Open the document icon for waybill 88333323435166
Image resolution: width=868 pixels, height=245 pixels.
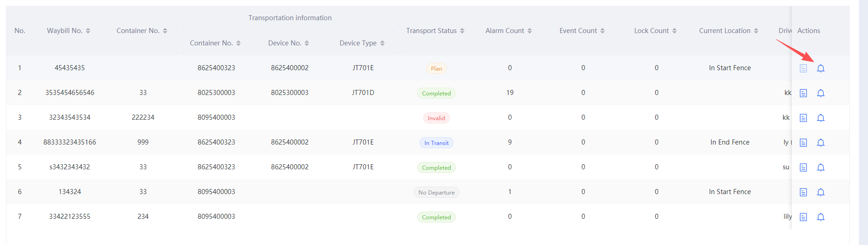pos(803,143)
